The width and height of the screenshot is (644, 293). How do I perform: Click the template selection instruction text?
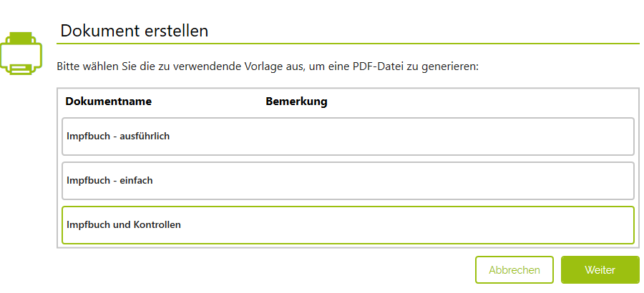267,66
